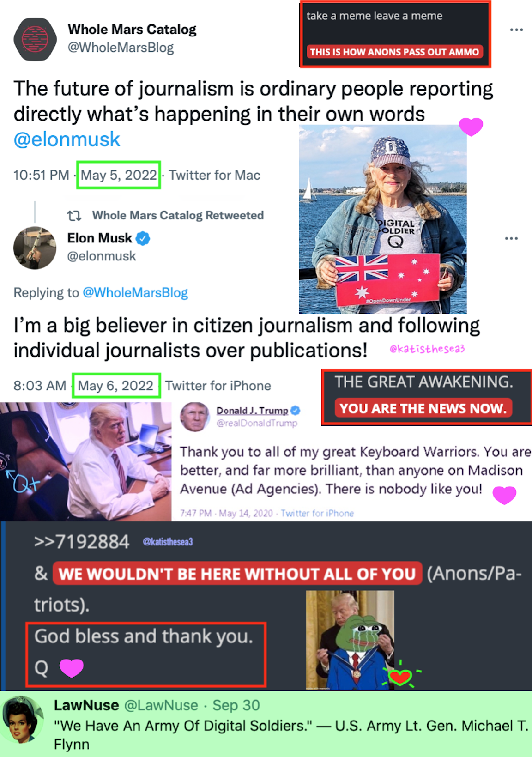Open the May 5, 2022 timestamp
Screen dimensions: 532x757
119,175
